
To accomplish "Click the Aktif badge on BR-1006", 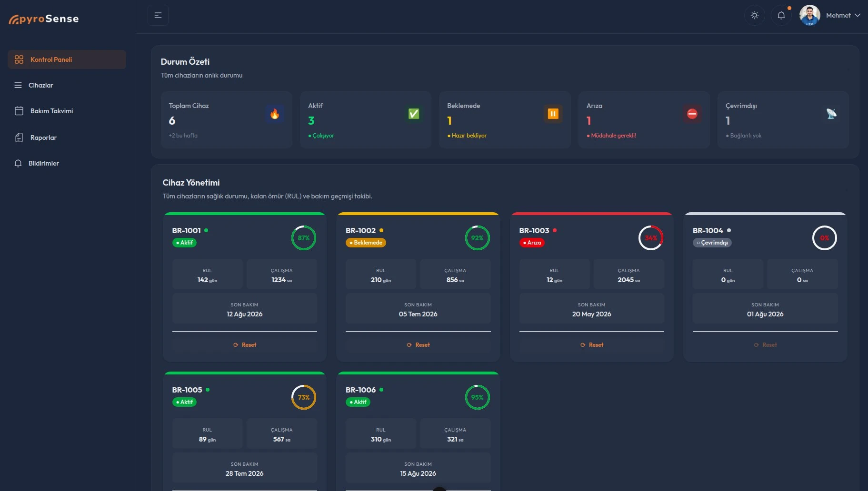I will (358, 402).
